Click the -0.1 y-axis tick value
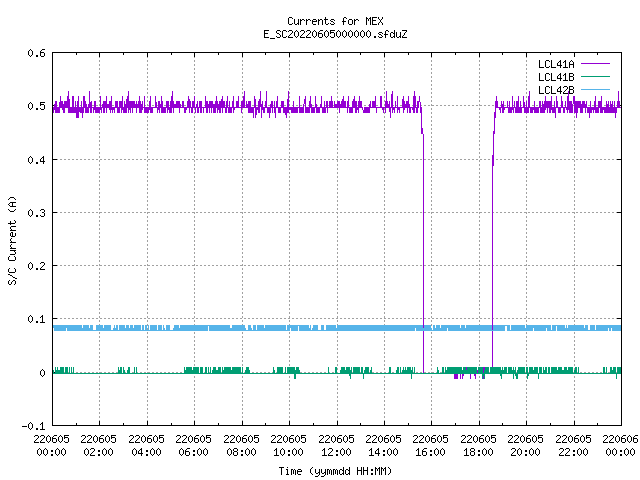 coord(33,426)
